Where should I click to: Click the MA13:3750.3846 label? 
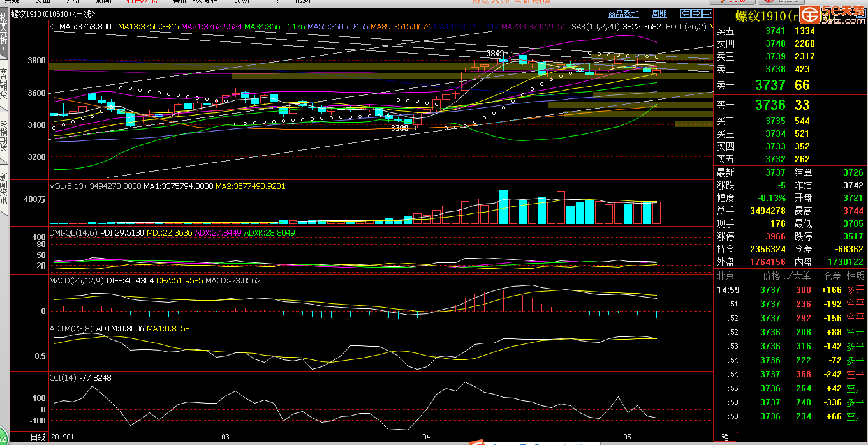click(149, 27)
